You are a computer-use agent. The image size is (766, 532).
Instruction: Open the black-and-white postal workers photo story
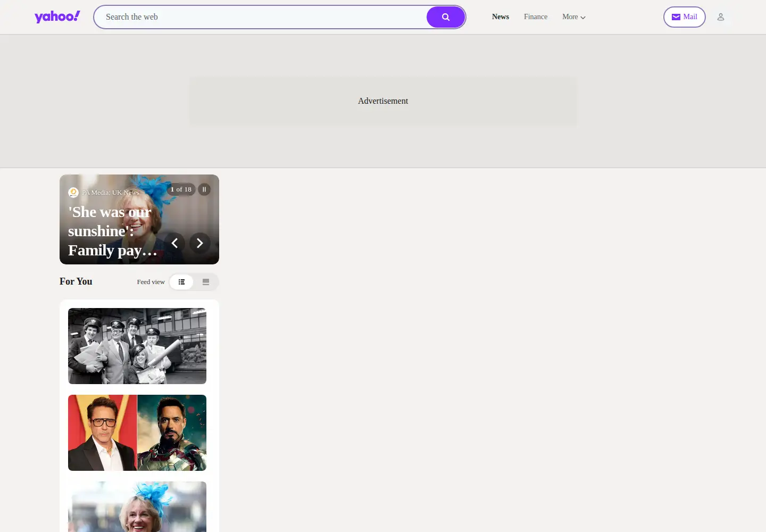click(x=137, y=346)
